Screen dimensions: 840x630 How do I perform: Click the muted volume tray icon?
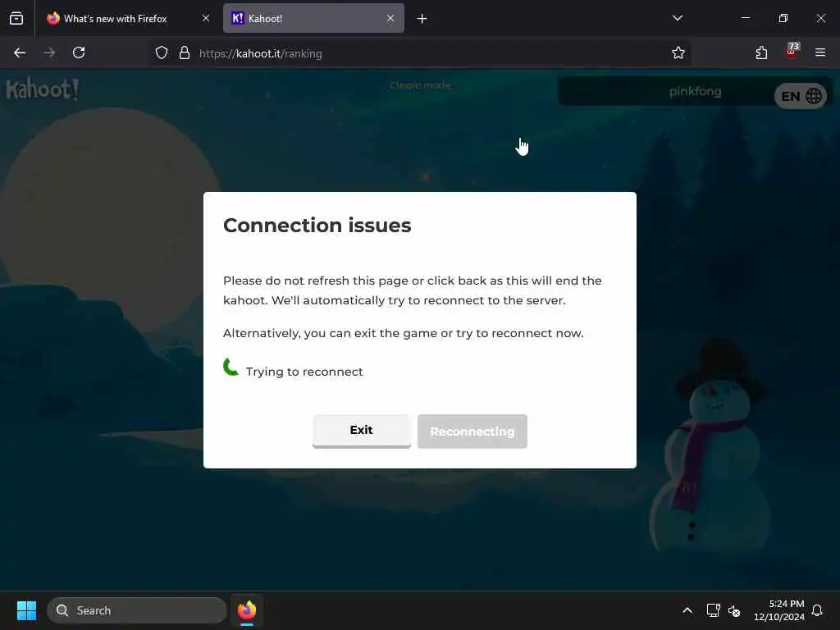tap(734, 610)
